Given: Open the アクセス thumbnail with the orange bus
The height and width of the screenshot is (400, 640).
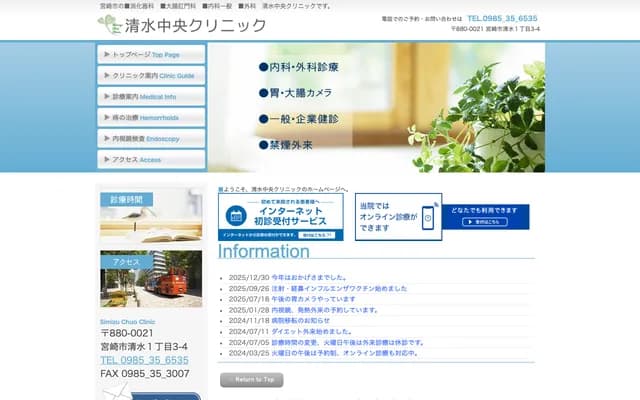Looking at the screenshot, I should [x=151, y=279].
